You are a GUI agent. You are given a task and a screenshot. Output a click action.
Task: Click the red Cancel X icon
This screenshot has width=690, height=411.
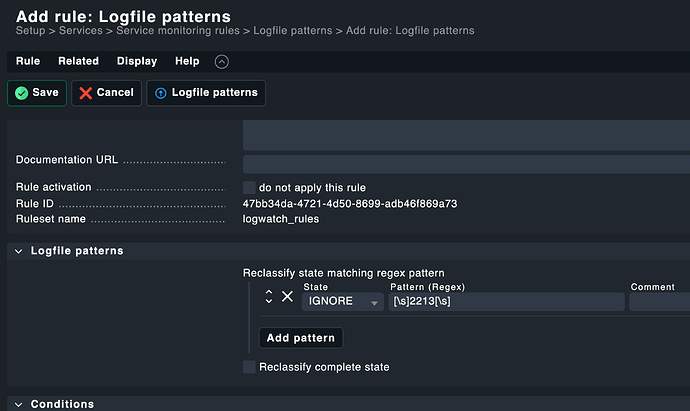86,93
